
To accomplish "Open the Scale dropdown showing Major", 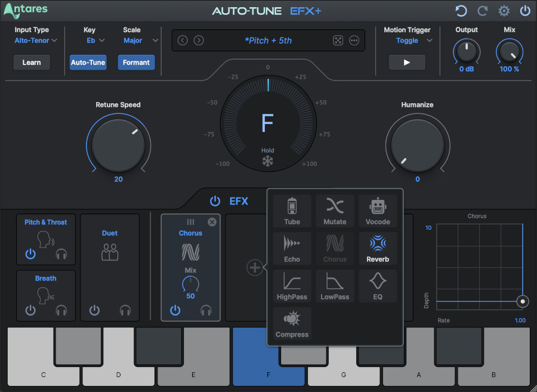I will coord(139,41).
